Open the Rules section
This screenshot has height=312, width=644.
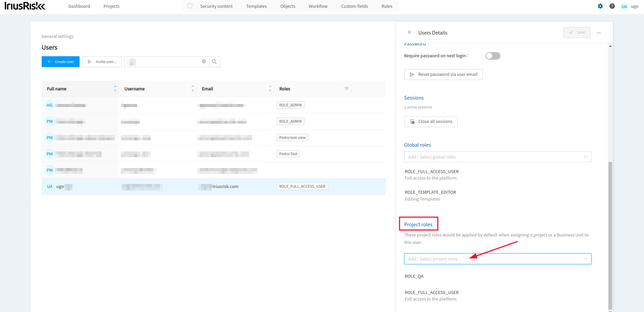387,6
